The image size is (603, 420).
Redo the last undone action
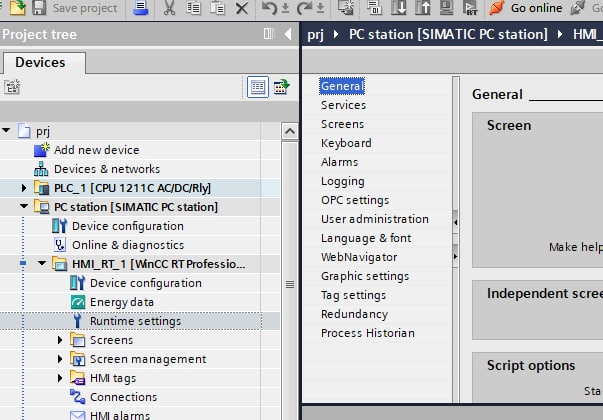pos(304,8)
